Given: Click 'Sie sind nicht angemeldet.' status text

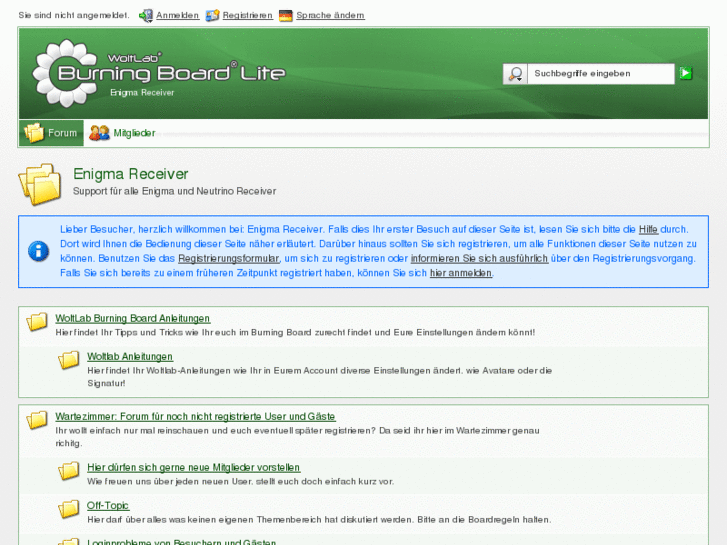Looking at the screenshot, I should point(74,15).
